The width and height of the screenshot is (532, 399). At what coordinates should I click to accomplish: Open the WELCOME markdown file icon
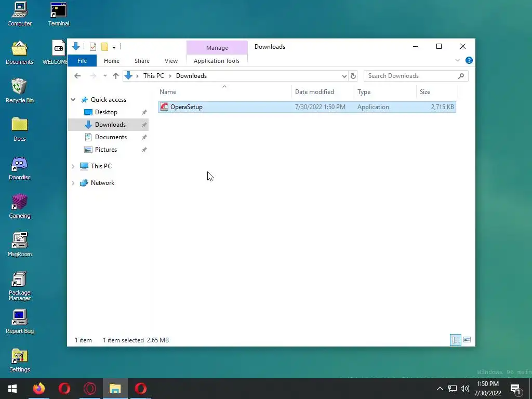[x=55, y=52]
